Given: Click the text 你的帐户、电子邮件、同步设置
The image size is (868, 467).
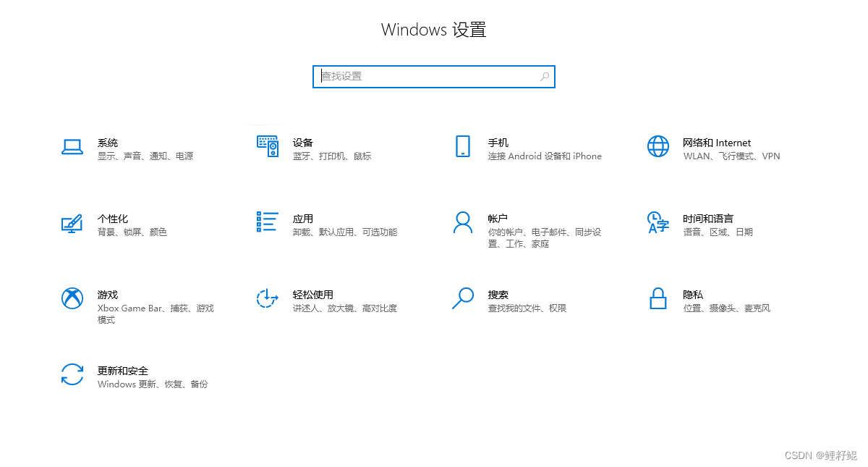Looking at the screenshot, I should pyautogui.click(x=545, y=238).
